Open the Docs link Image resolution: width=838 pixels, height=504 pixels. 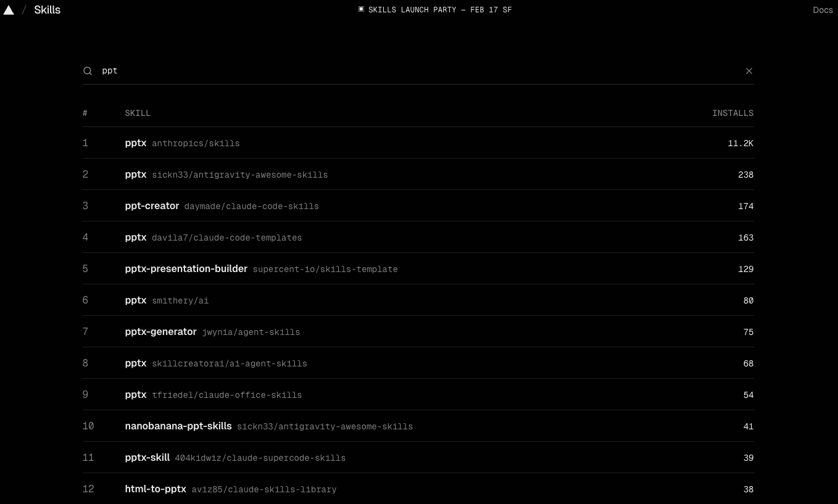click(823, 10)
